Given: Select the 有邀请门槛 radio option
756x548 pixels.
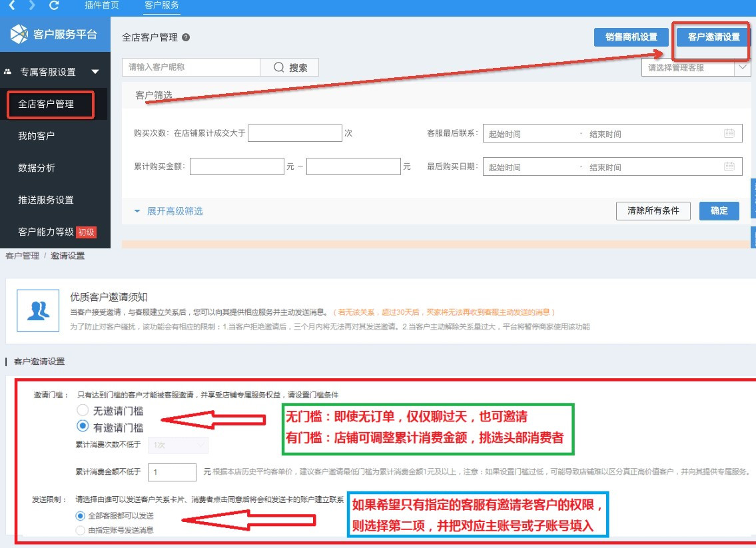Looking at the screenshot, I should pyautogui.click(x=83, y=426).
